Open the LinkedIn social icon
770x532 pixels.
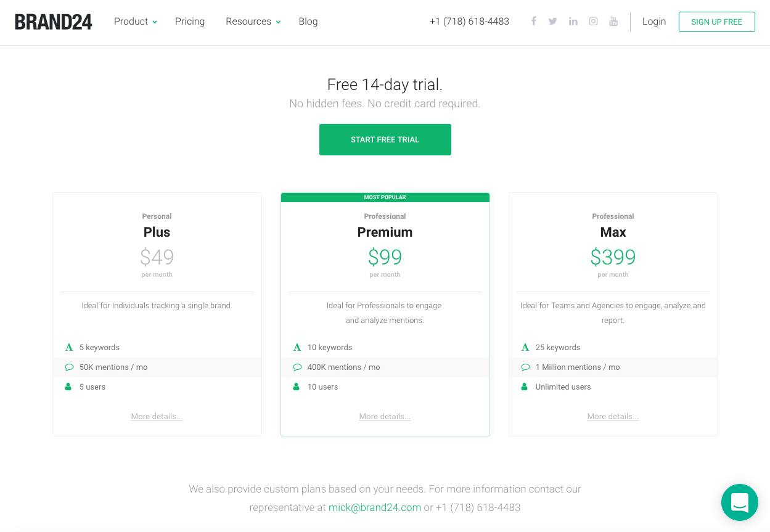click(x=573, y=22)
